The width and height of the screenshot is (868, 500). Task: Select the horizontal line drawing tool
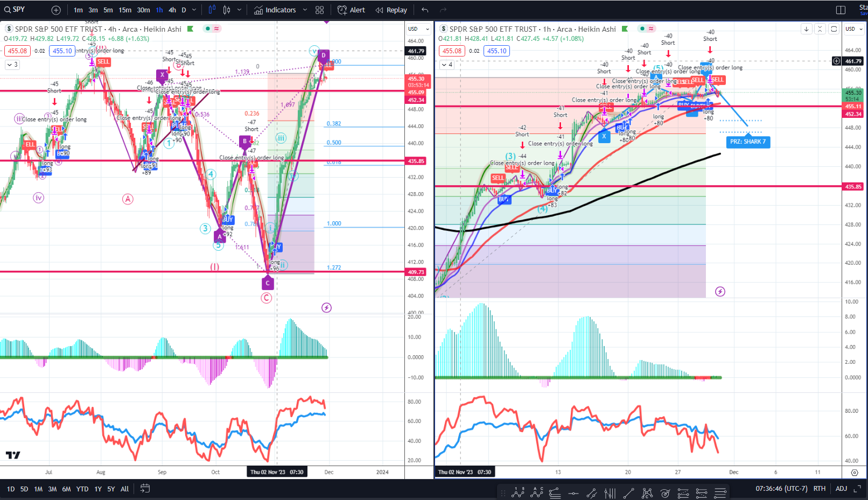[573, 492]
